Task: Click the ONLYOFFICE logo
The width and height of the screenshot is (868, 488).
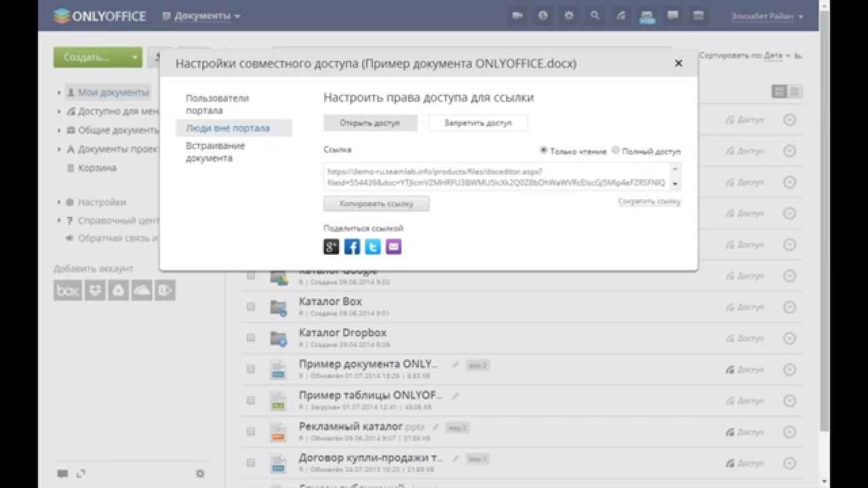Action: (100, 16)
